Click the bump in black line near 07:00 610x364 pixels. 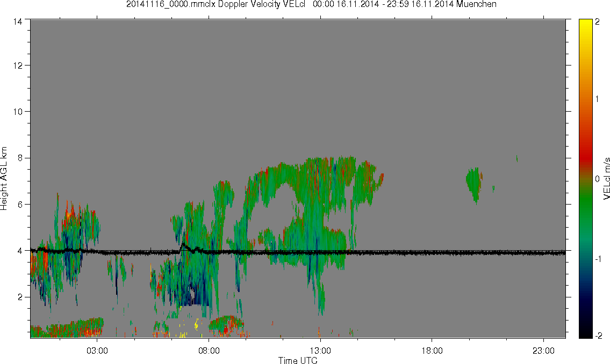pyautogui.click(x=184, y=246)
